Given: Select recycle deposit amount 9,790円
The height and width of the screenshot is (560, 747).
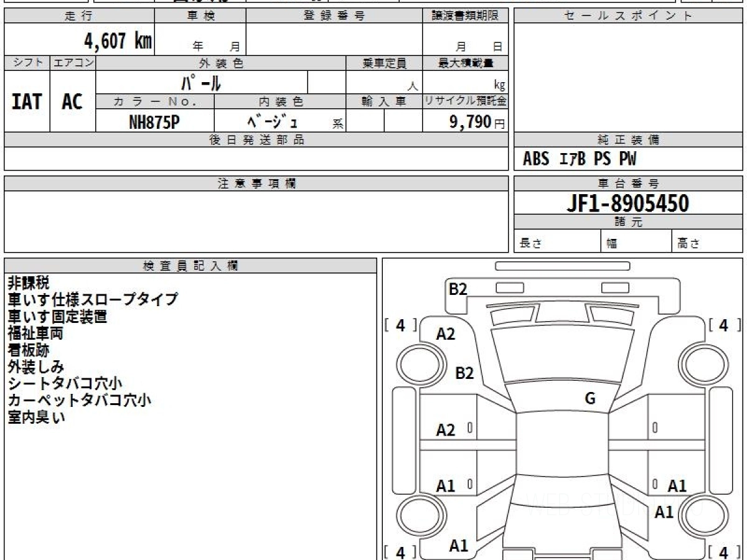Looking at the screenshot, I should tap(477, 122).
